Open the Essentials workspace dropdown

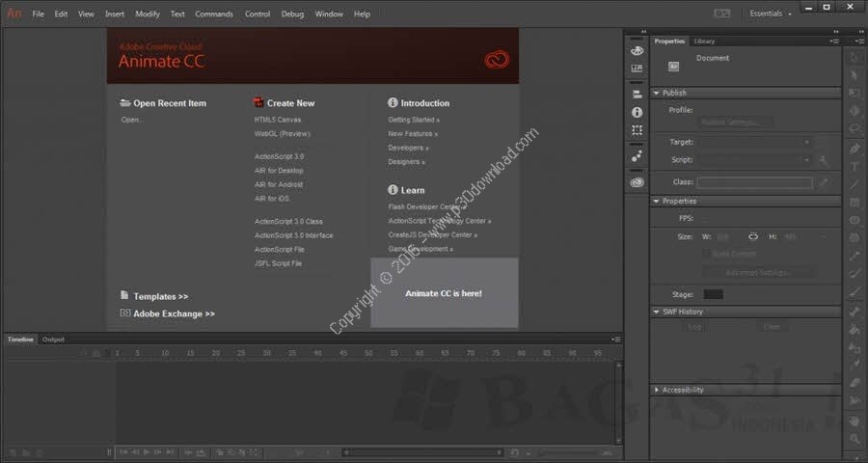[771, 14]
